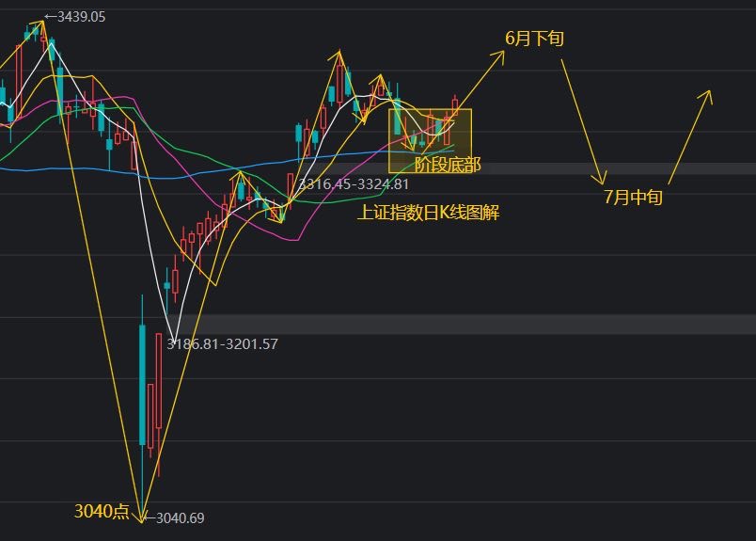
Task: Click the 6月下旬 annotation text
Action: coord(534,39)
